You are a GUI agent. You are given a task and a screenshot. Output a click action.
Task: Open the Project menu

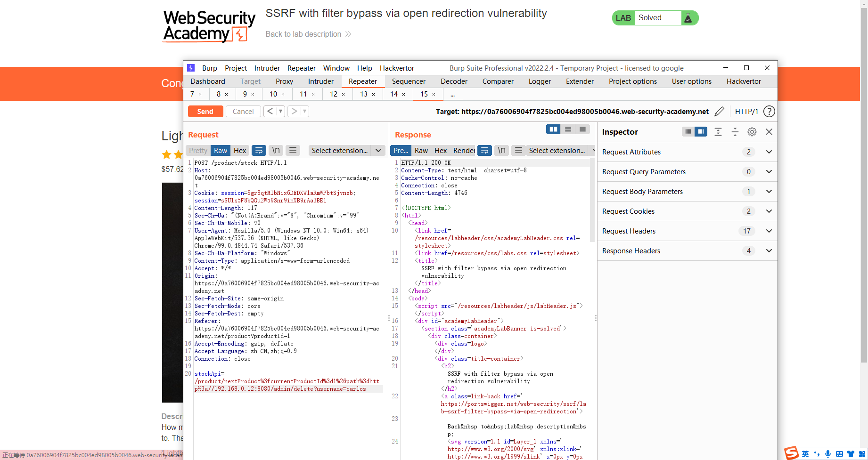[236, 68]
